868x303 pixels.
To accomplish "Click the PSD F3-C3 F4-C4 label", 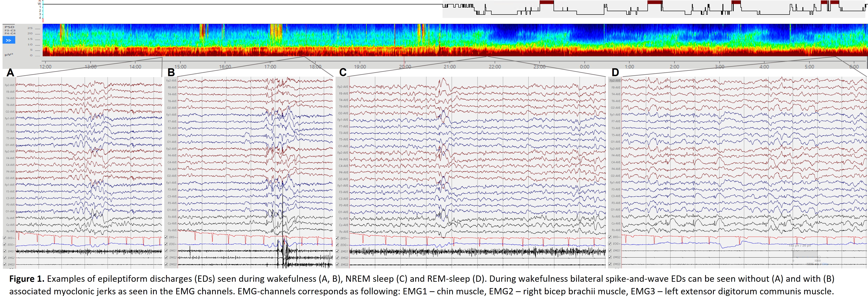I will 10,30.
